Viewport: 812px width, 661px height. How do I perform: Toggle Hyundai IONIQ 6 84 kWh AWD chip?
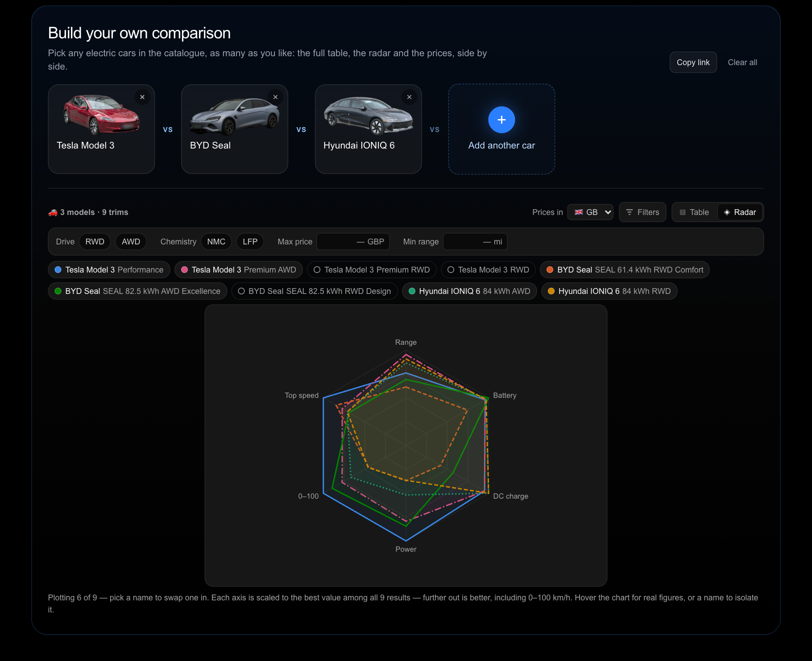click(469, 291)
